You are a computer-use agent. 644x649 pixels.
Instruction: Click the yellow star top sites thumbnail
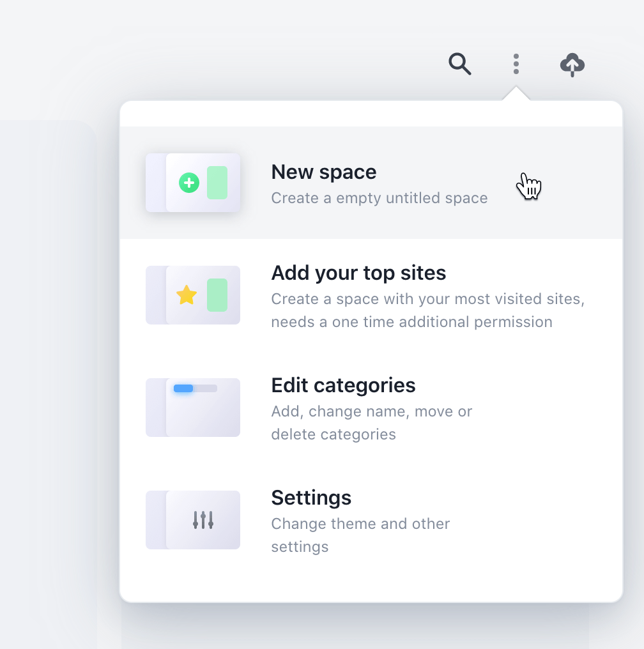193,295
